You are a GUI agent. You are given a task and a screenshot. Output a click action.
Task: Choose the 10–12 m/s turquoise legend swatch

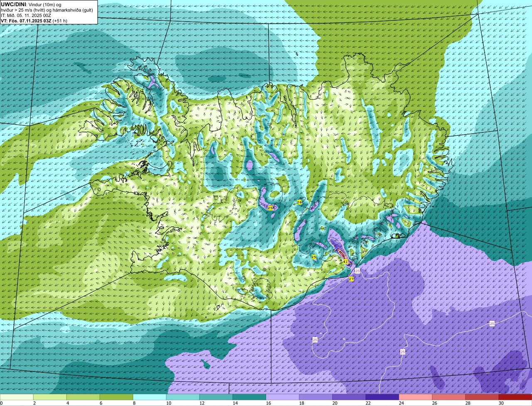tap(183, 397)
